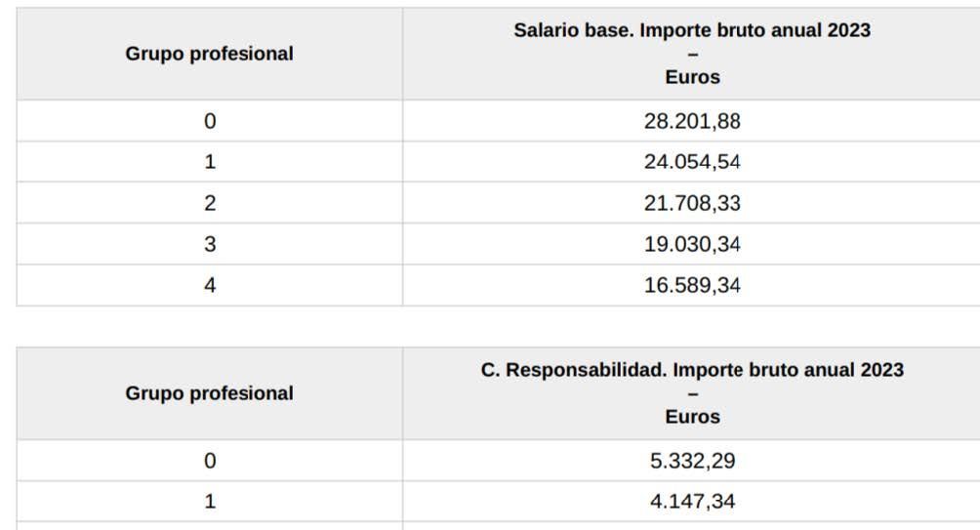Click group 1 in the salary base table

tap(210, 162)
